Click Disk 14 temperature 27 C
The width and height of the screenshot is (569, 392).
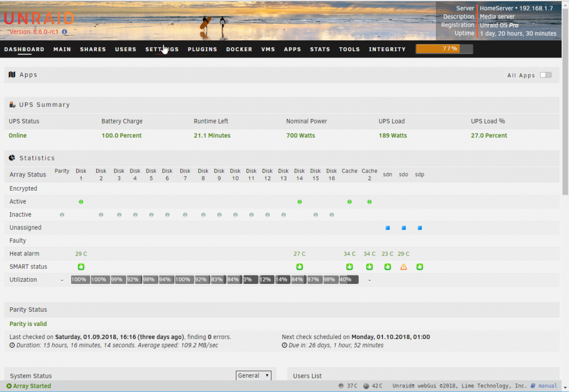click(x=299, y=254)
